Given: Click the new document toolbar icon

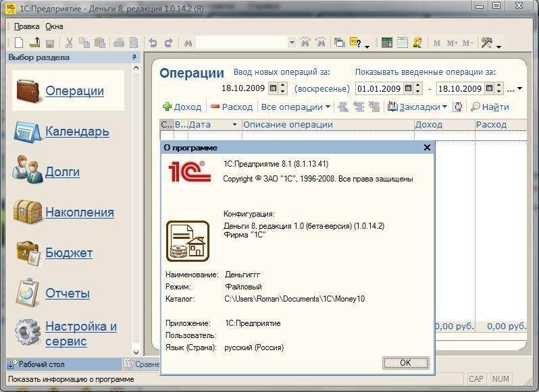Looking at the screenshot, I should pyautogui.click(x=19, y=43).
